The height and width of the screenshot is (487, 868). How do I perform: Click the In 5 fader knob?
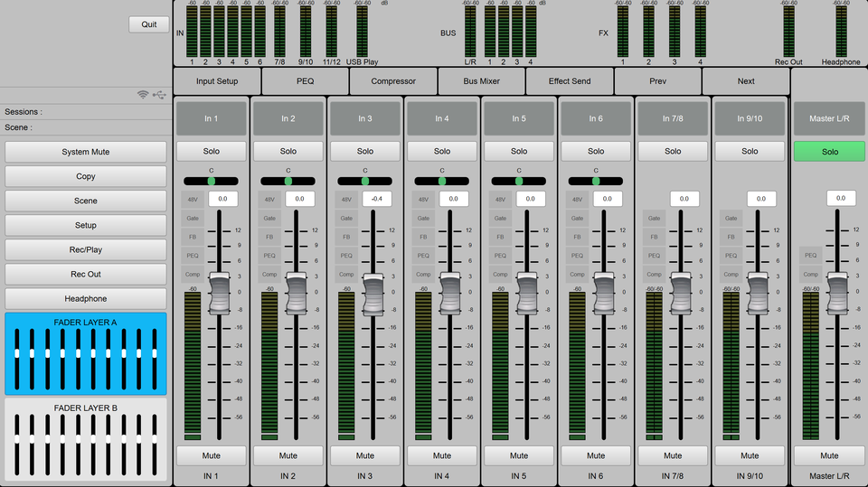point(519,293)
